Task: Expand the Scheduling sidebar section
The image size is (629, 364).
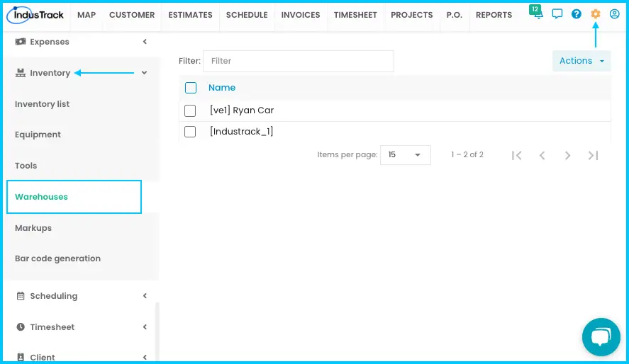Action: point(145,296)
